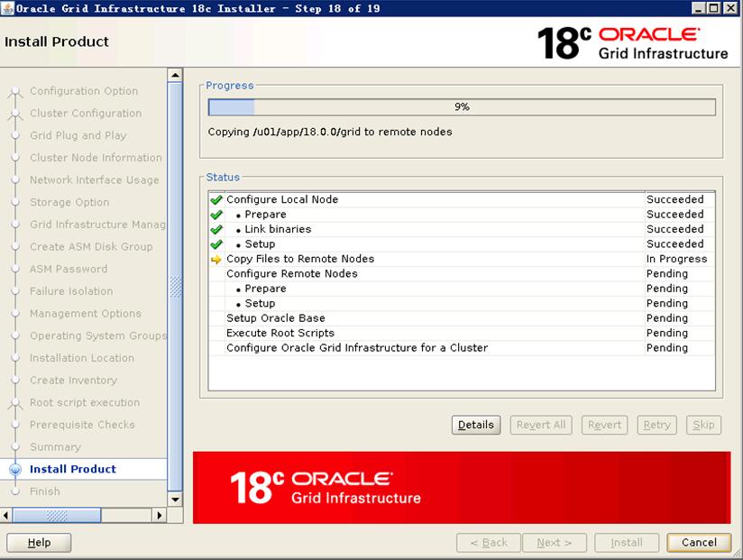Click the Link binaries status row

coord(462,229)
